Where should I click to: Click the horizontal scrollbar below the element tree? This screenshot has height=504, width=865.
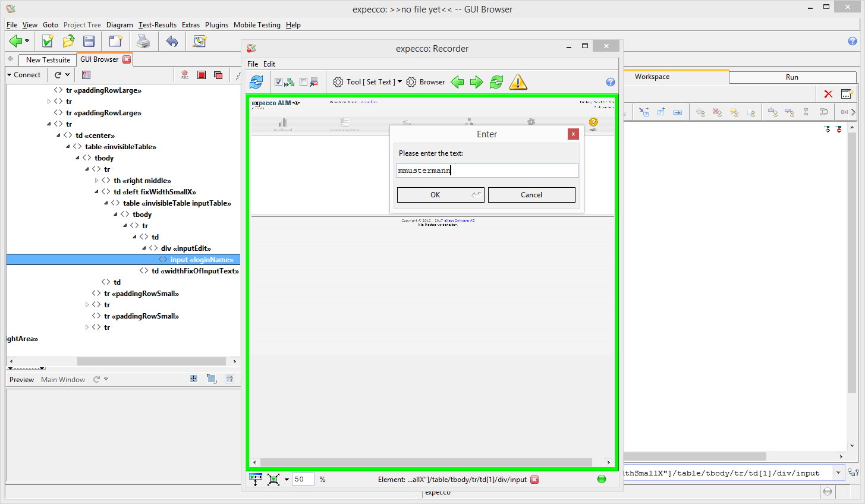[x=151, y=361]
